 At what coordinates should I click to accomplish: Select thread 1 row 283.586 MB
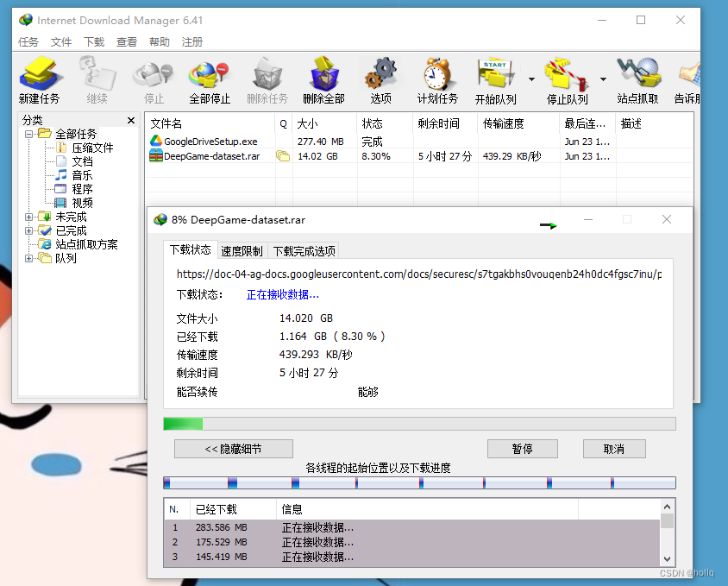pos(412,527)
